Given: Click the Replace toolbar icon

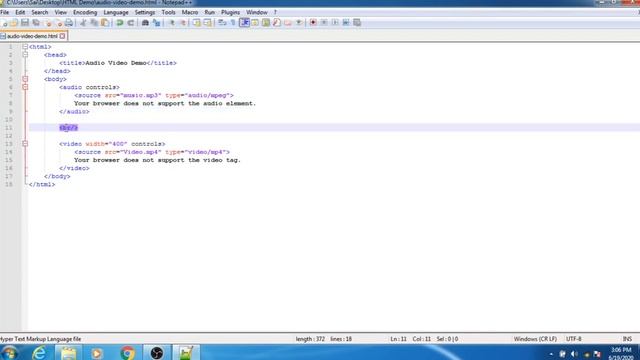Looking at the screenshot, I should point(156,23).
